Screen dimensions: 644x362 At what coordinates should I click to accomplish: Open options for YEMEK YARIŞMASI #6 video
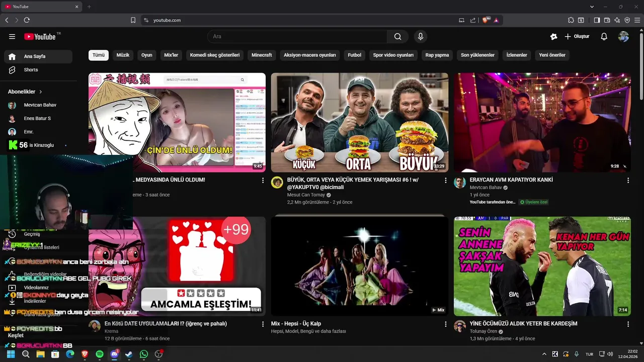click(445, 180)
